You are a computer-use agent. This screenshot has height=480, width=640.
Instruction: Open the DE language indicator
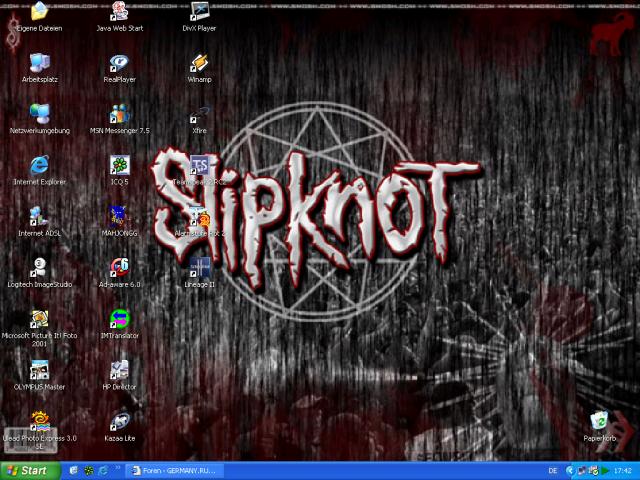553,471
